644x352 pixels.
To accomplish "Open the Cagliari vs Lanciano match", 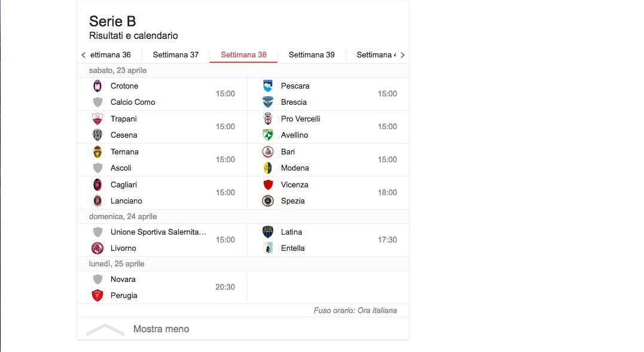I will click(x=162, y=193).
